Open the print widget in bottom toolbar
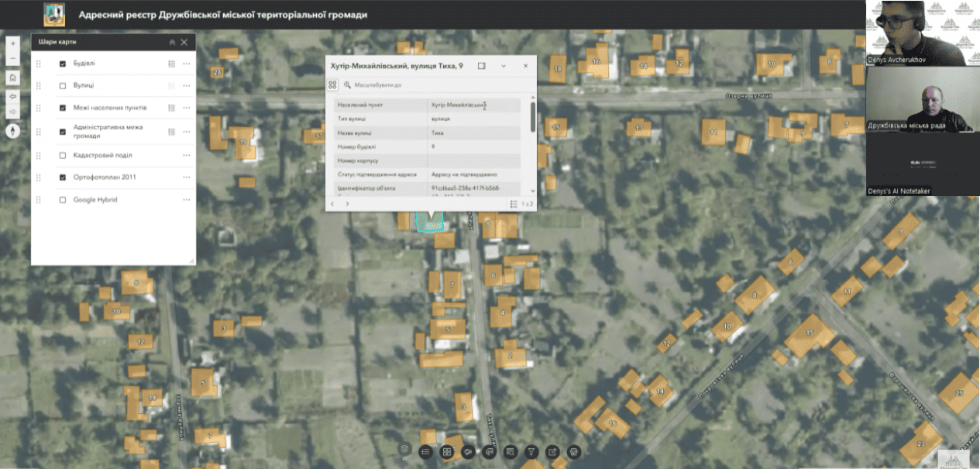 [574, 450]
